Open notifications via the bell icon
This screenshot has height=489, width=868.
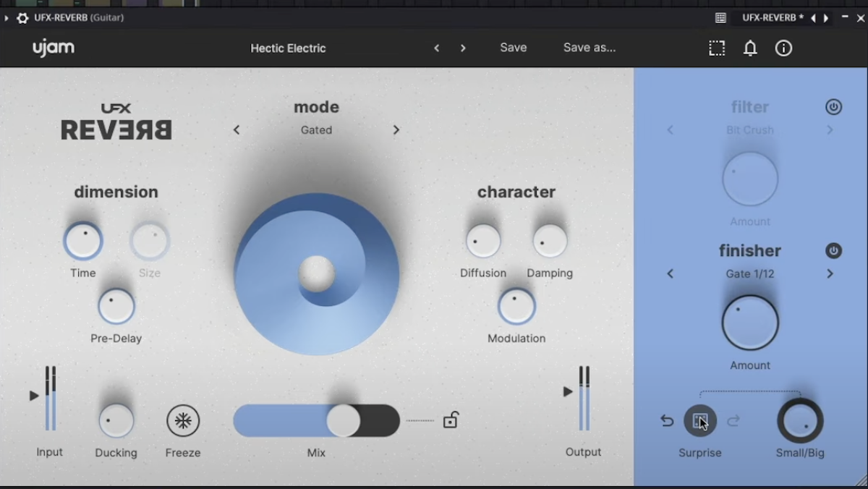750,48
